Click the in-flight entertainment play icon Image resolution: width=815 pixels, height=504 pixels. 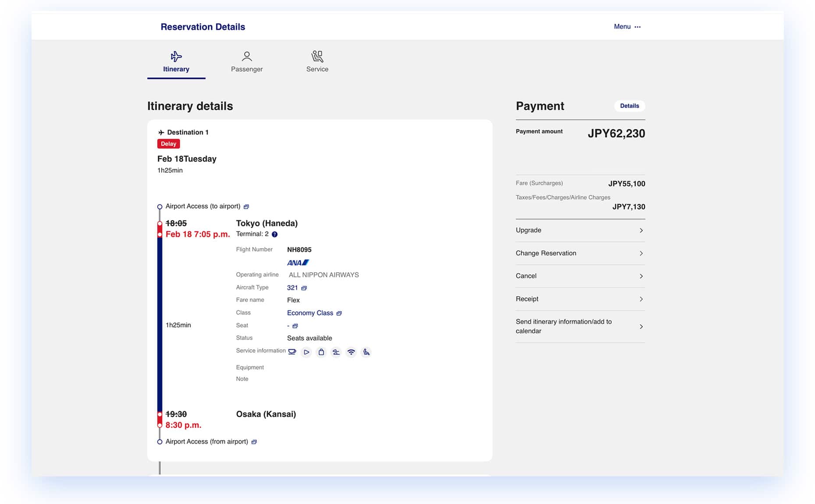tap(306, 352)
